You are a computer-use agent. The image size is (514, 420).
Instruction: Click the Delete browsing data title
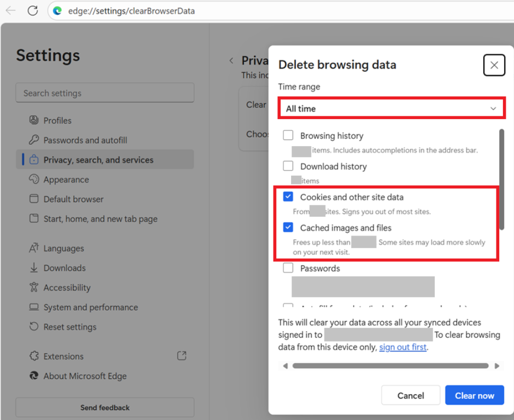[x=337, y=65]
